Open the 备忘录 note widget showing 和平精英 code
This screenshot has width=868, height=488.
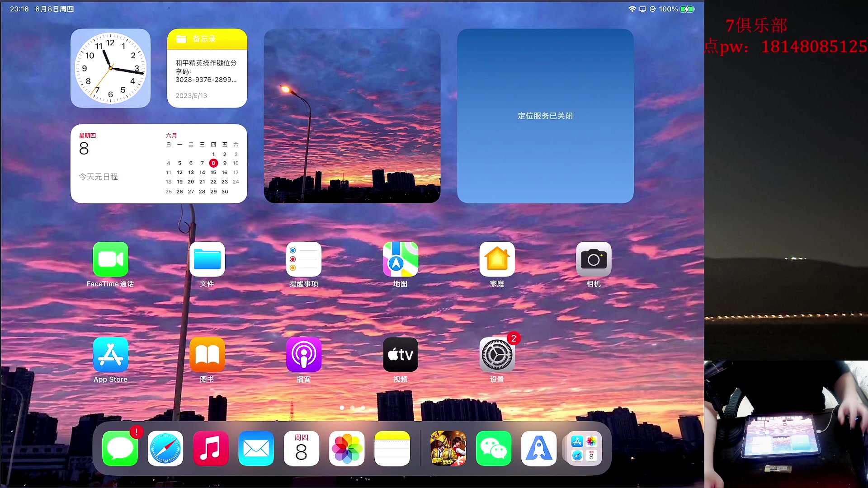point(207,68)
